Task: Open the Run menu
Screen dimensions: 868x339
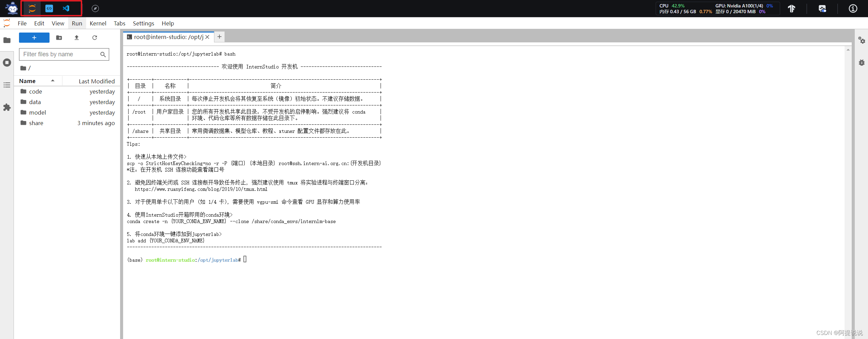Action: [x=77, y=23]
